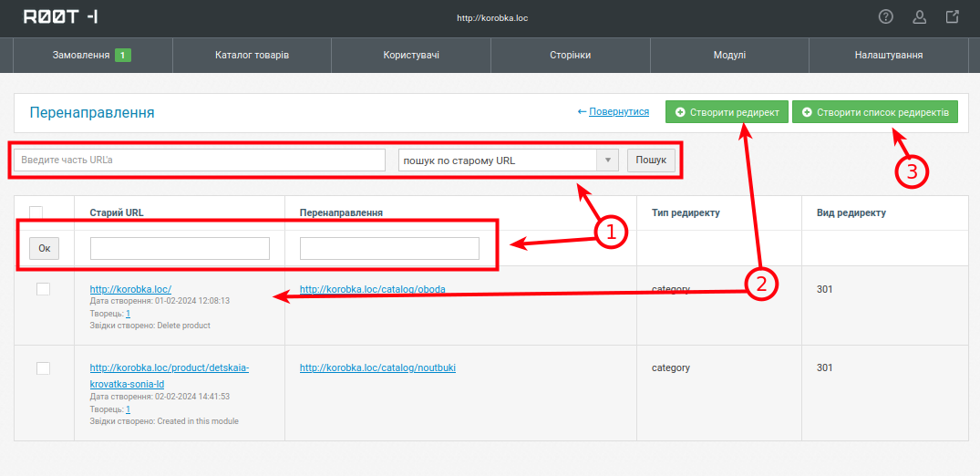Focus the Старий URL filter input
Screen dimensions: 980x476
pyautogui.click(x=180, y=248)
